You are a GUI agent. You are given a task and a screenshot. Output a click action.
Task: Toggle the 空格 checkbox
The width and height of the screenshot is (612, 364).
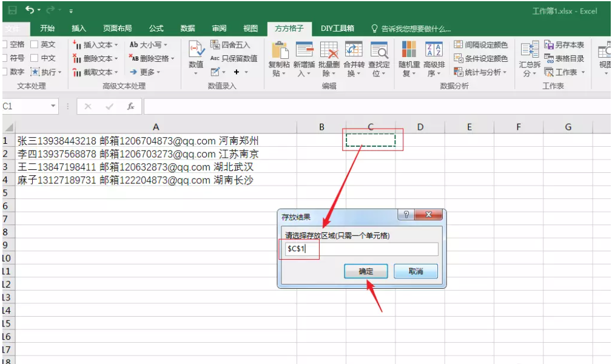pos(4,45)
